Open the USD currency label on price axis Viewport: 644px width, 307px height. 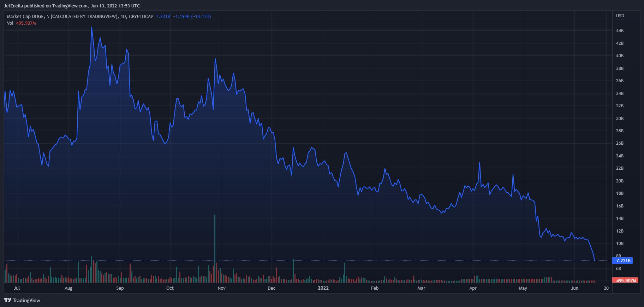point(620,16)
